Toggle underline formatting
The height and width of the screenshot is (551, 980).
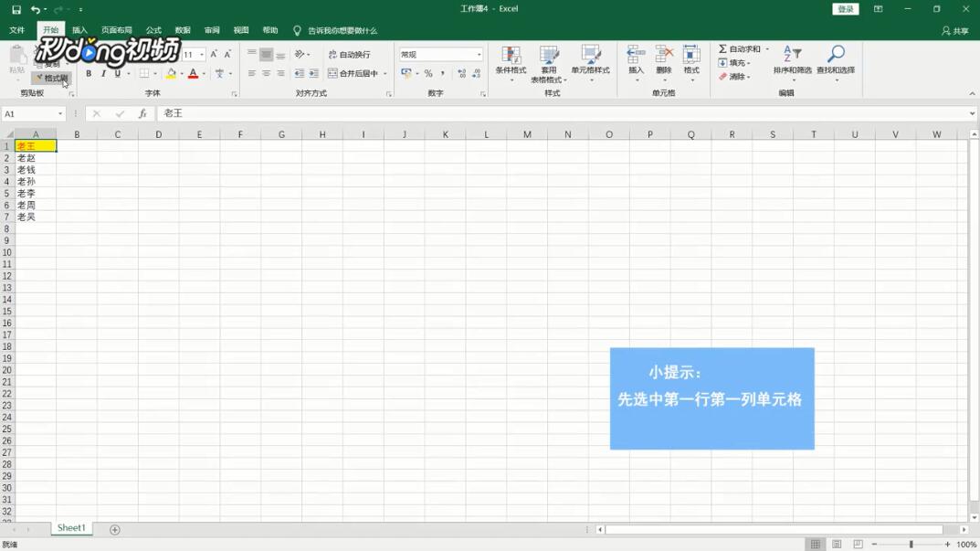tap(118, 74)
